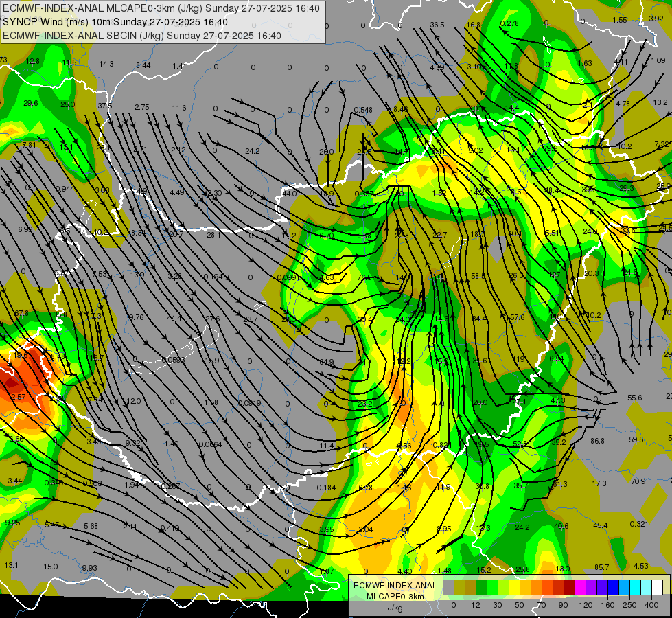This screenshot has width=672, height=618.
Task: Click the map value 0.944
Action: [x=65, y=189]
